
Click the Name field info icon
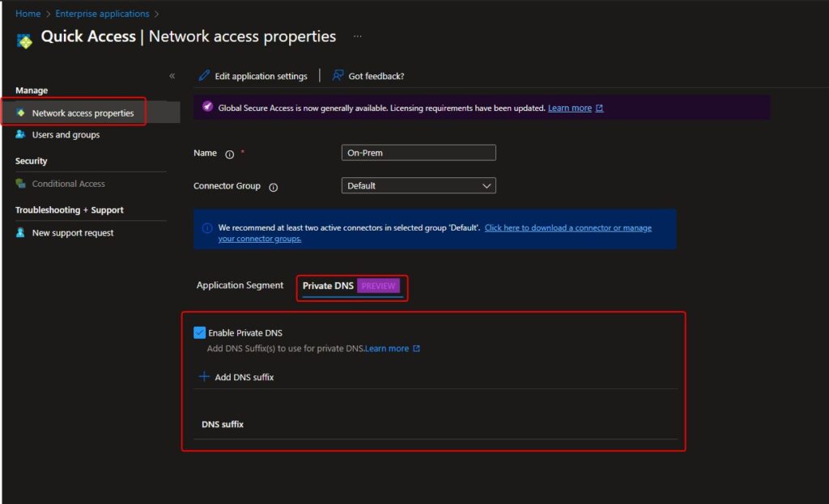coord(229,155)
